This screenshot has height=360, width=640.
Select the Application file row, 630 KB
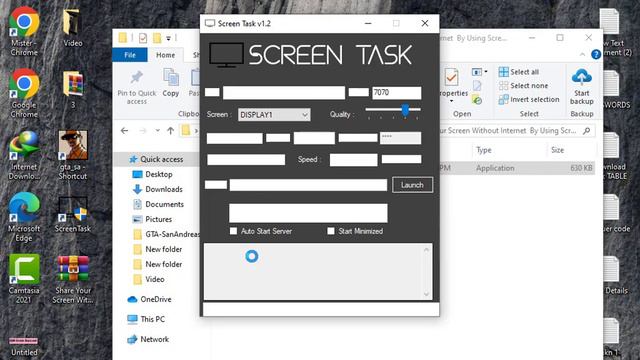[517, 168]
